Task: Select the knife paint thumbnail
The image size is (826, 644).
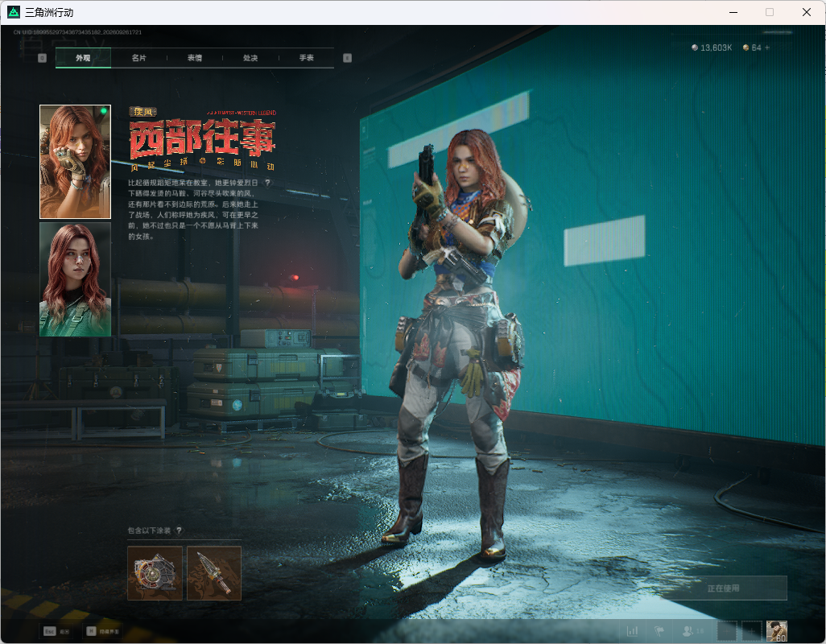Action: pyautogui.click(x=214, y=573)
